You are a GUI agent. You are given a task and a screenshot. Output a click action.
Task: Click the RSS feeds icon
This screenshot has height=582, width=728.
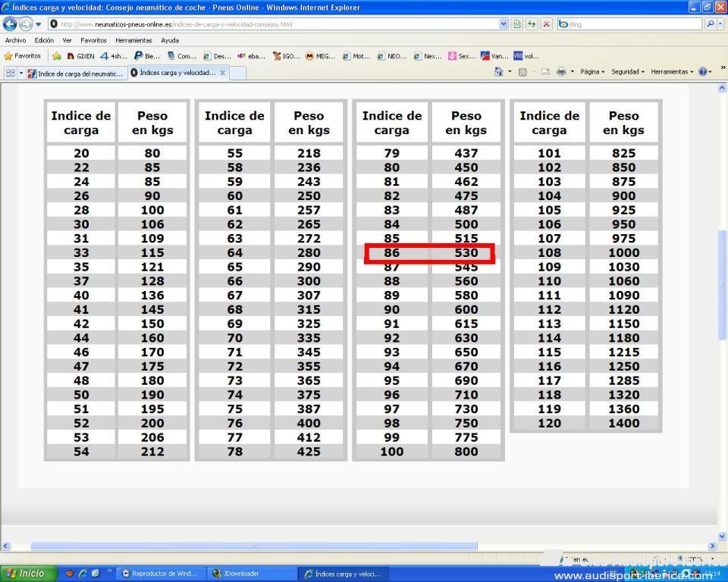(522, 72)
